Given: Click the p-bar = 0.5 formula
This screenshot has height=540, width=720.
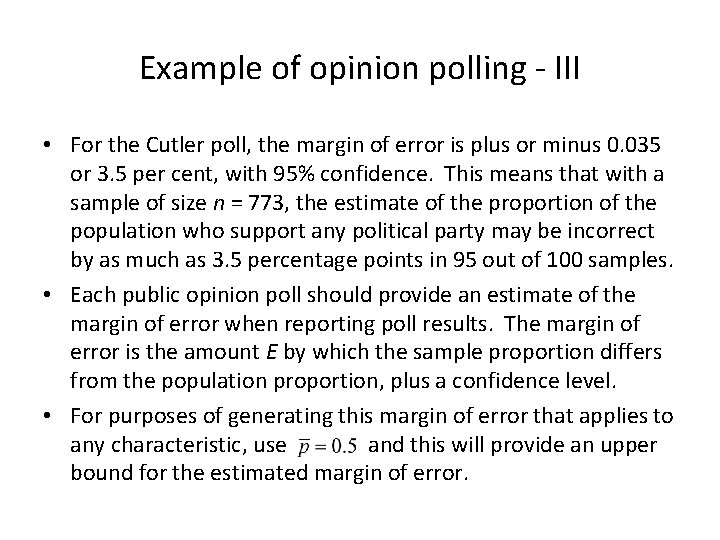Looking at the screenshot, I should point(327,446).
